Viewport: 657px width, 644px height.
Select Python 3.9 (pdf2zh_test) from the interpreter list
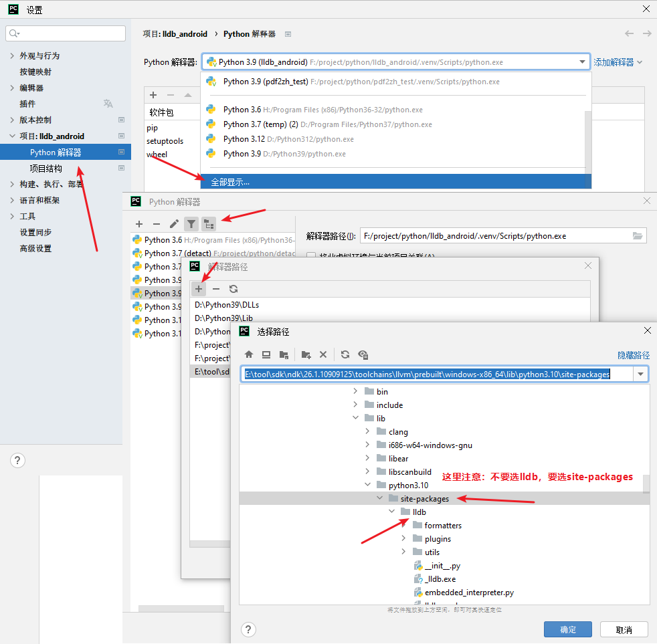coord(395,82)
